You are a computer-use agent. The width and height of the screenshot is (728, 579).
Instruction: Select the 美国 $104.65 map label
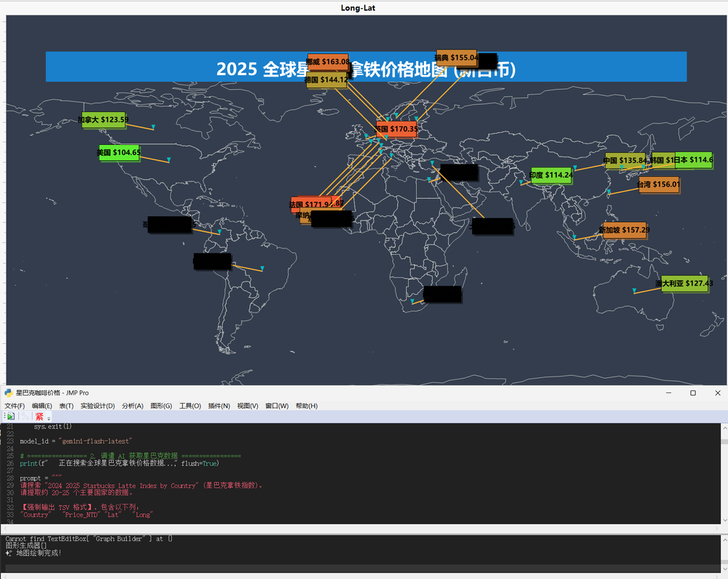point(118,153)
